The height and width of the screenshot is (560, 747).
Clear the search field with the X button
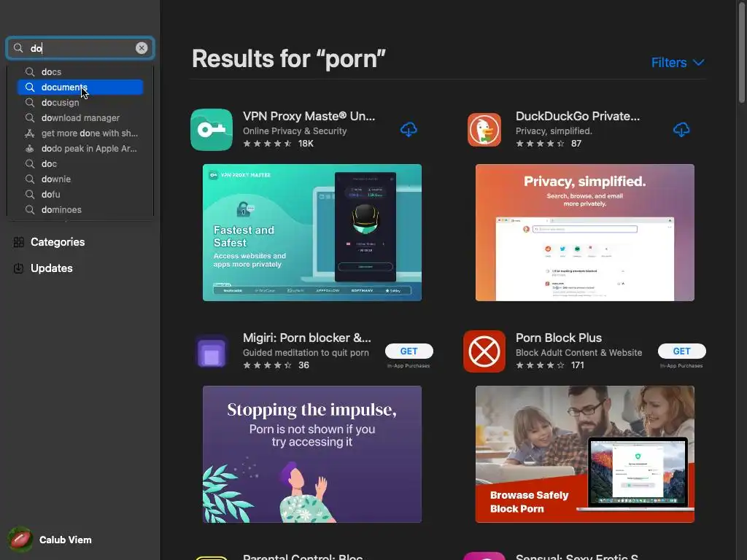tap(142, 48)
